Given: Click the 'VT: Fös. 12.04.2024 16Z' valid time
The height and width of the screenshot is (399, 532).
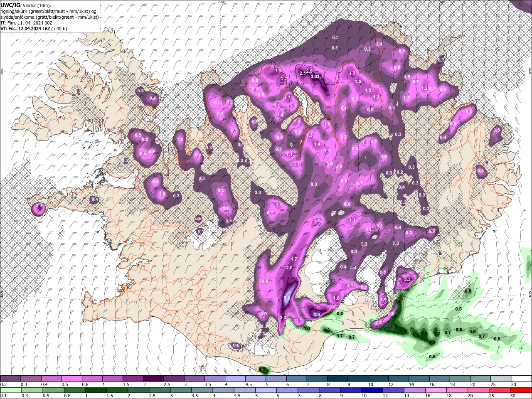Looking at the screenshot, I should click(x=25, y=29).
